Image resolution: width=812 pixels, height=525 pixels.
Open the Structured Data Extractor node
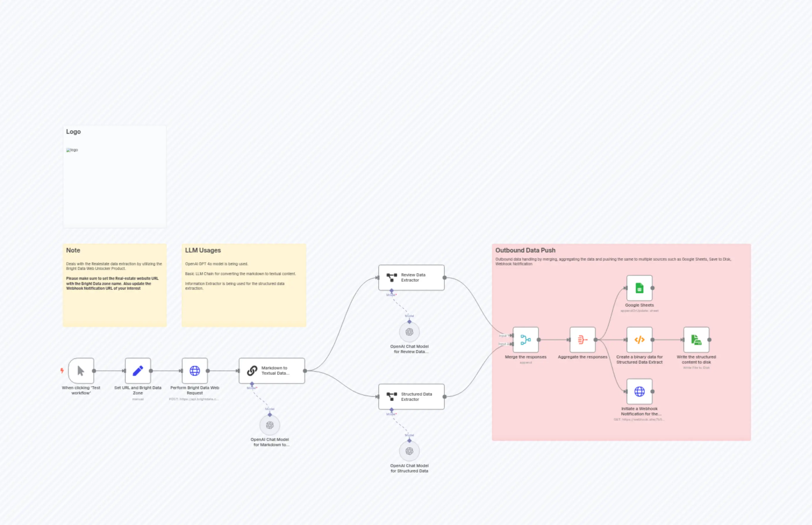[411, 396]
